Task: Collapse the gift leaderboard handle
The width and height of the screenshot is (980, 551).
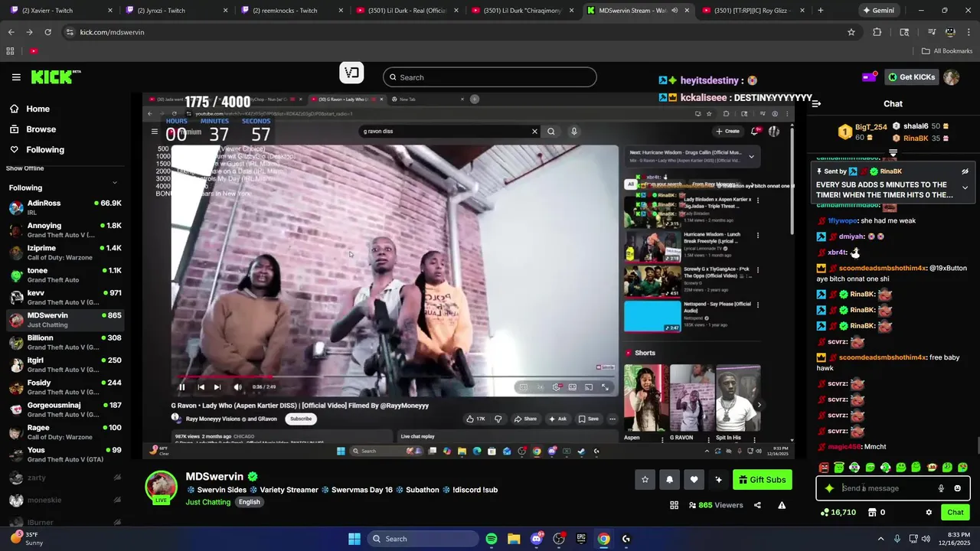Action: 893,154
